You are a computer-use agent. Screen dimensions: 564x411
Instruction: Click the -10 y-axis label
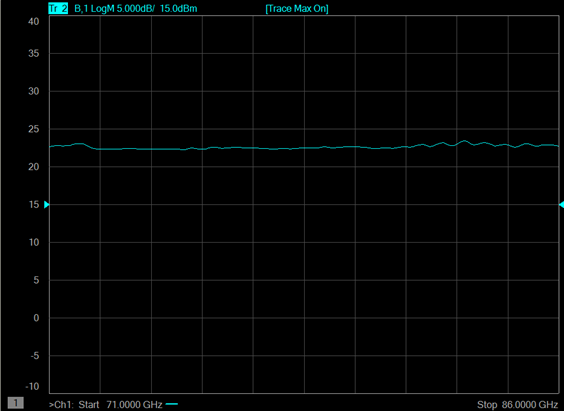click(x=32, y=387)
